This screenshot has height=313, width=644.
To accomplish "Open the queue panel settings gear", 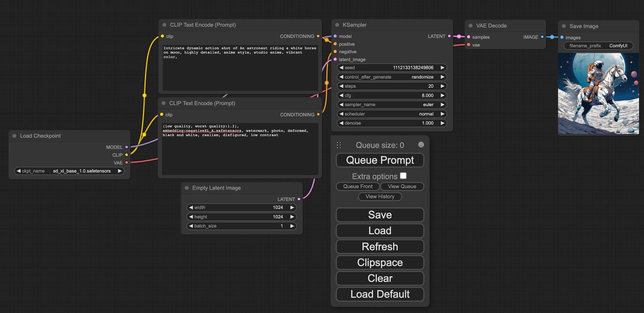I will coord(421,144).
